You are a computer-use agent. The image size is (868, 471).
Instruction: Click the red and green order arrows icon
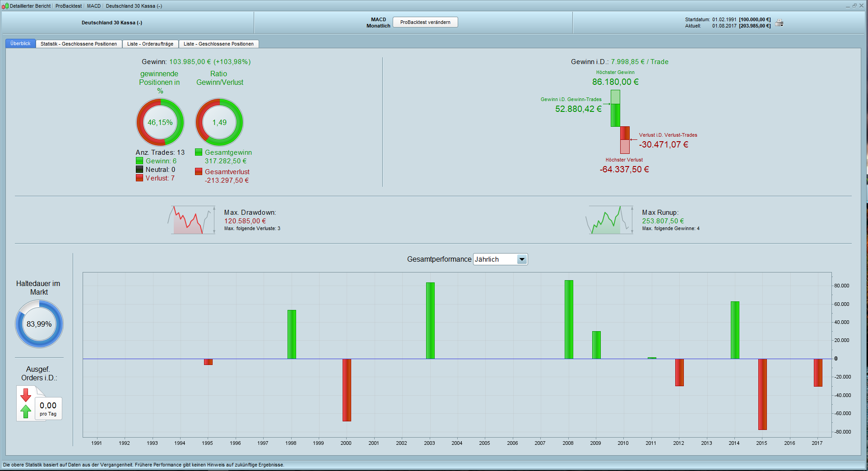click(26, 403)
